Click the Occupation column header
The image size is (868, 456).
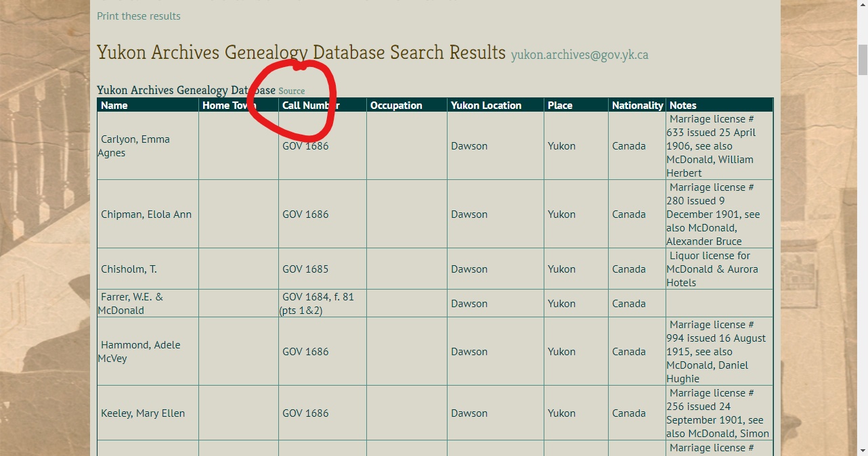[396, 106]
